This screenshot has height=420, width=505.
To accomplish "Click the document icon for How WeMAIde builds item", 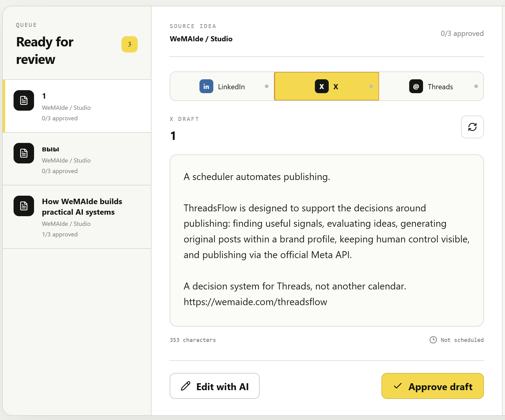I will pyautogui.click(x=24, y=206).
